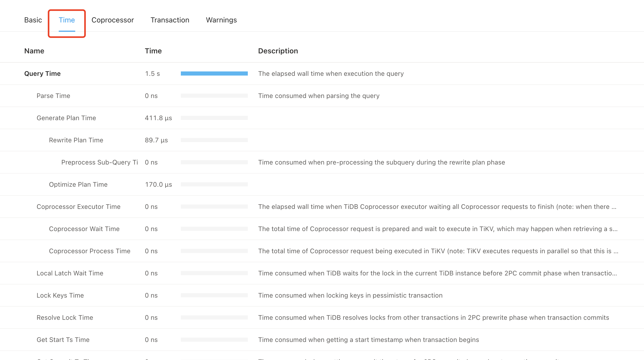Click the Local Latch Wait Time description
Screen dimensions: 644x360
437,273
